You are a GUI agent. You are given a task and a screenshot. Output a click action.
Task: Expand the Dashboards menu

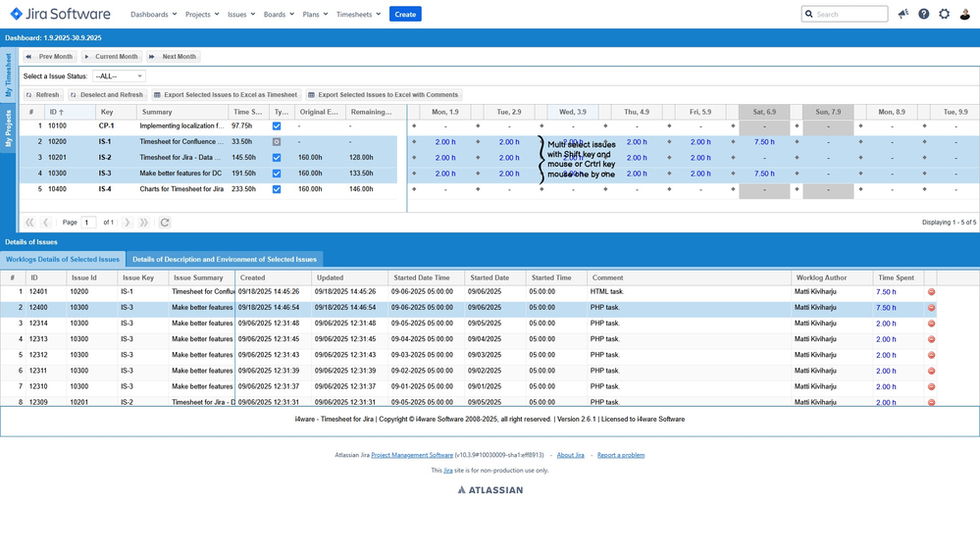(x=153, y=15)
